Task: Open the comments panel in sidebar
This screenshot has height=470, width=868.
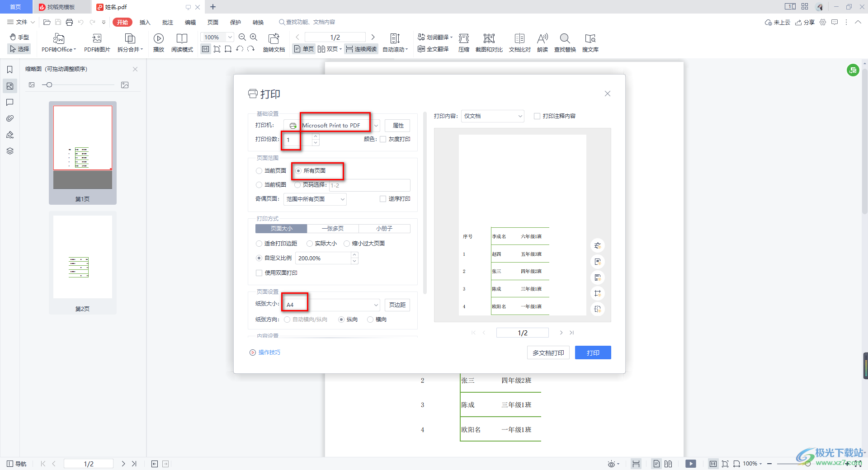Action: [x=9, y=103]
